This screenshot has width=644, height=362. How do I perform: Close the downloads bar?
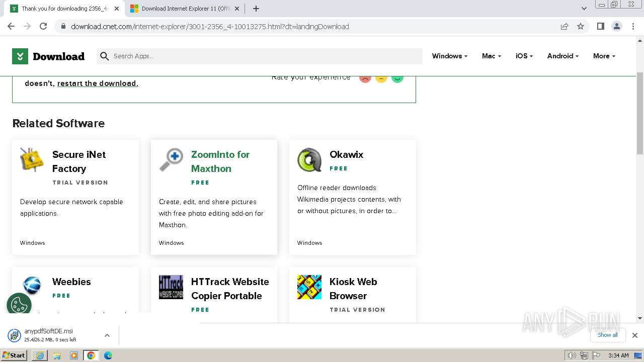[635, 335]
